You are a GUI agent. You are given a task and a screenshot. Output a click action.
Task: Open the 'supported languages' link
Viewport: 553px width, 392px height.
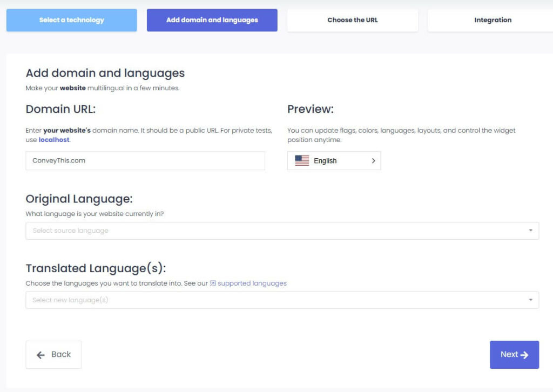[252, 283]
